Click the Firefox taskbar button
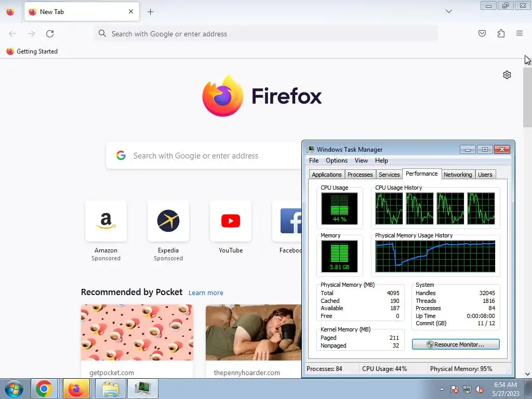The image size is (532, 399). click(x=76, y=389)
